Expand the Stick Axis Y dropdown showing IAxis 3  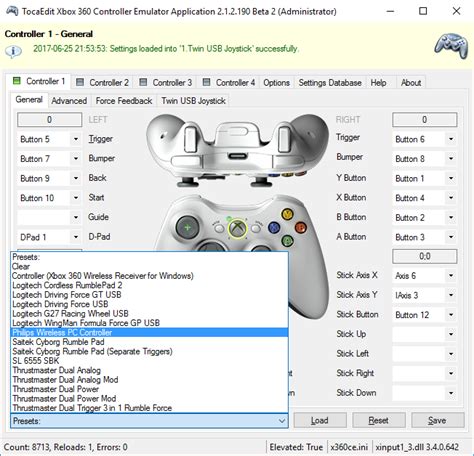click(x=451, y=295)
